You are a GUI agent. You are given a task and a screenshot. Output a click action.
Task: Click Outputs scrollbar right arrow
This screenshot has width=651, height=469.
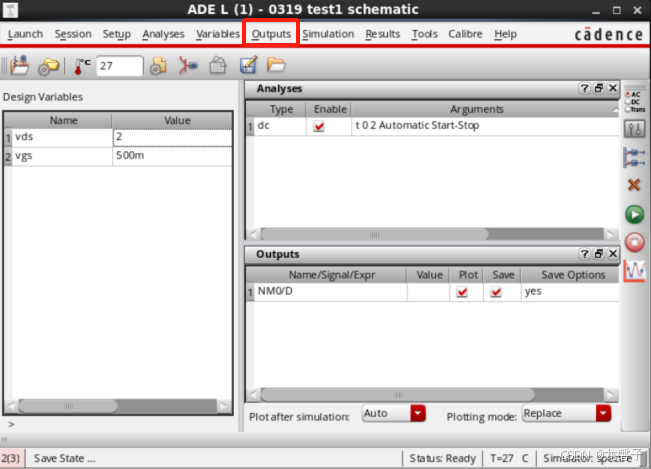611,394
